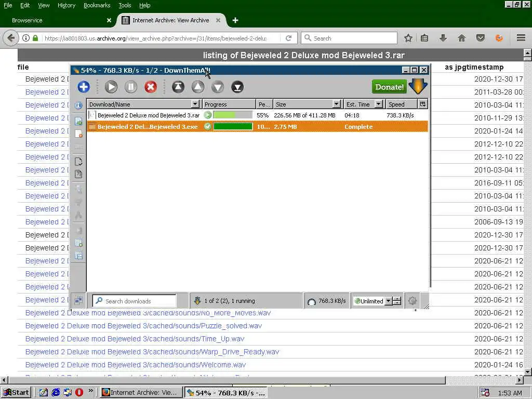Screen dimensions: 532x399
Task: Show bookmarks list icon
Action: click(424, 38)
